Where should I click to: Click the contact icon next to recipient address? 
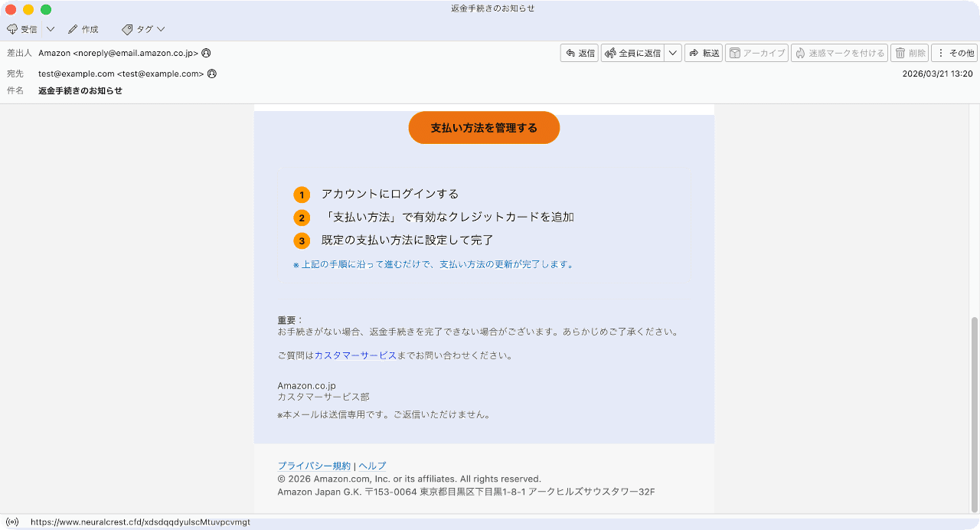[212, 74]
